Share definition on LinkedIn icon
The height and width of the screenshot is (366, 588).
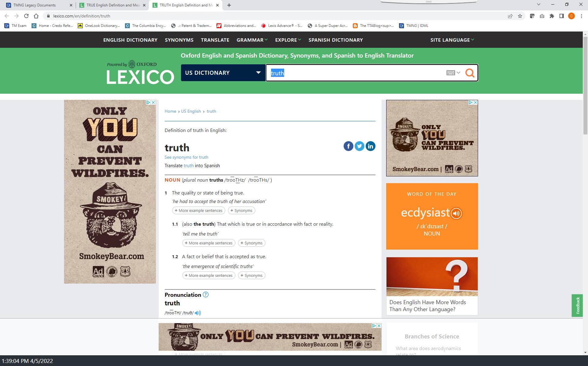click(370, 146)
